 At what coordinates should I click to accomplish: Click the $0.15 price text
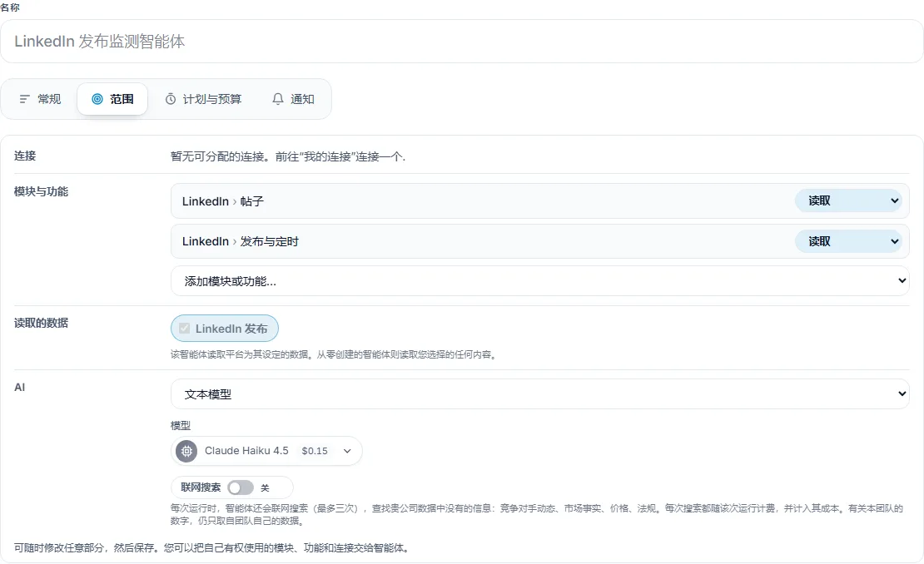tap(315, 451)
